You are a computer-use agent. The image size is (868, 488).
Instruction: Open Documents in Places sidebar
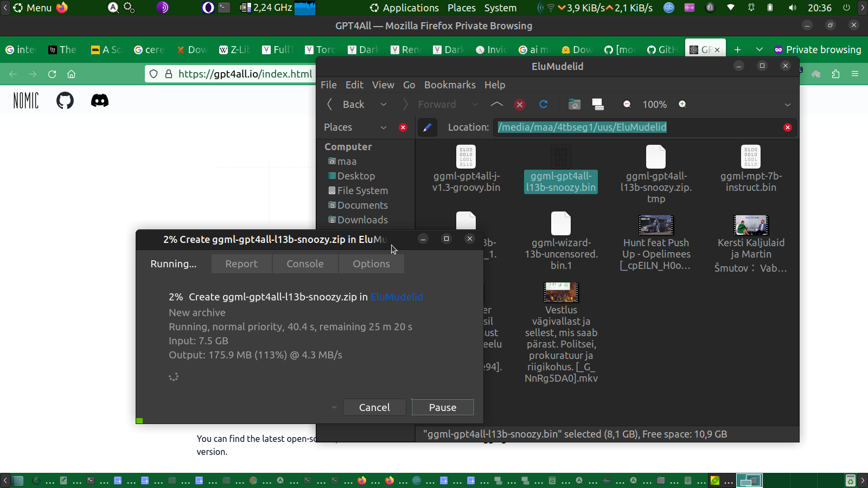(358, 205)
